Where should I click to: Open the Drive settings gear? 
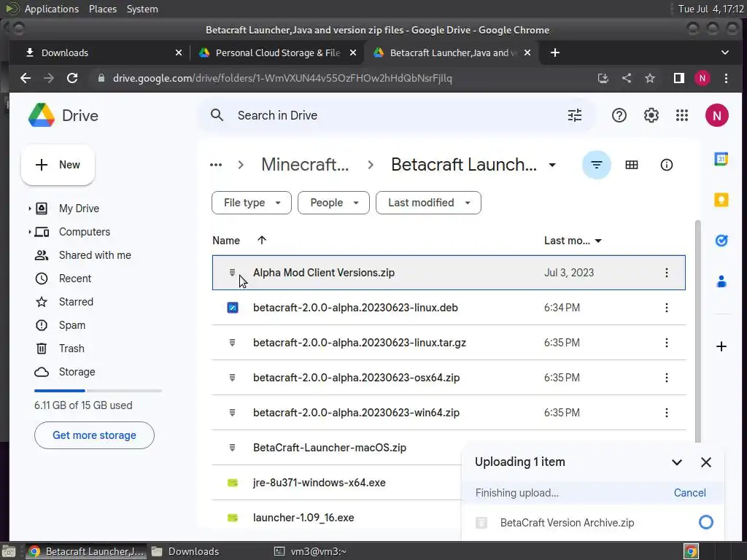pos(651,115)
